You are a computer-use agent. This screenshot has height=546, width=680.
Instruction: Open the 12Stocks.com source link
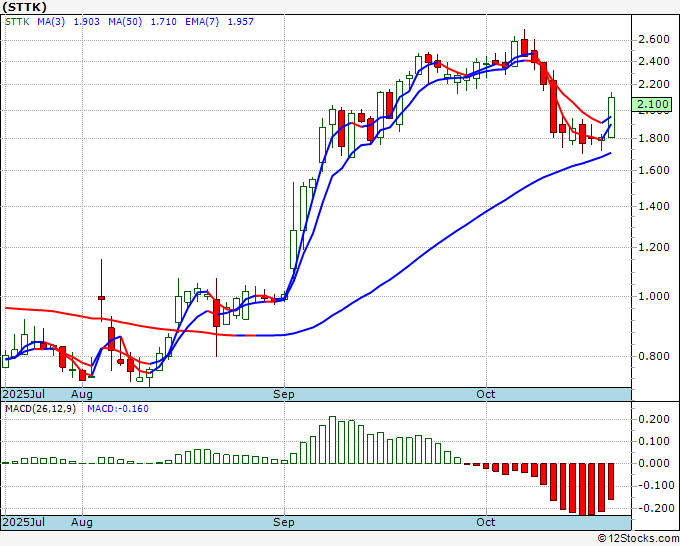click(x=638, y=539)
